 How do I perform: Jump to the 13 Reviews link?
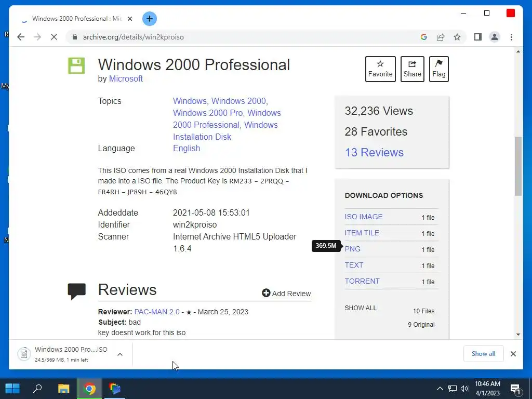point(374,152)
